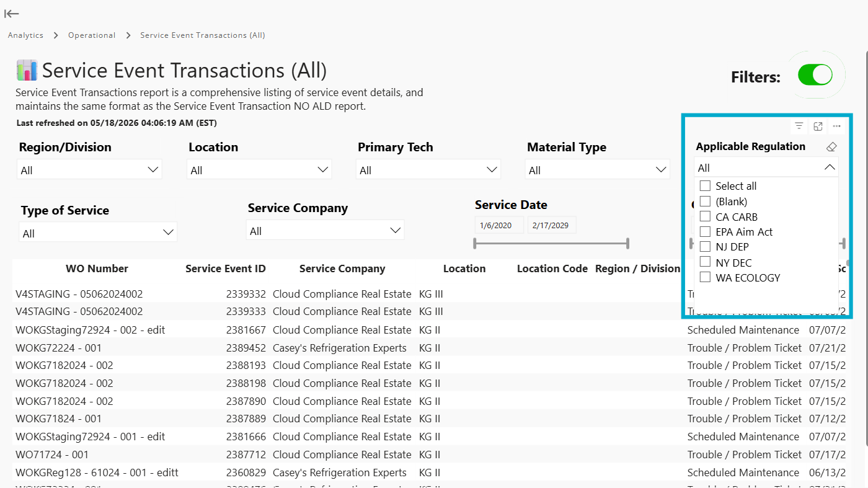Click the Service Date start date field

(499, 225)
